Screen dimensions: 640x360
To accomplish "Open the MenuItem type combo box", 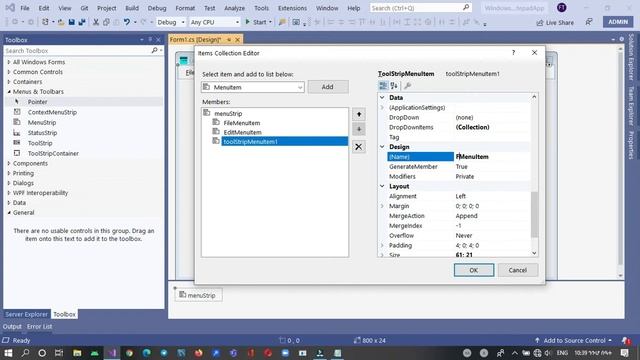I will click(x=253, y=87).
